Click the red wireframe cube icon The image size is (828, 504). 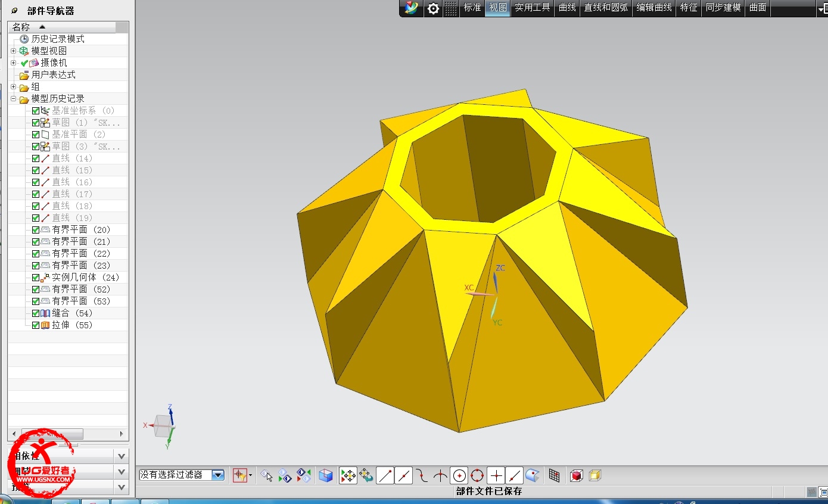[x=576, y=475]
